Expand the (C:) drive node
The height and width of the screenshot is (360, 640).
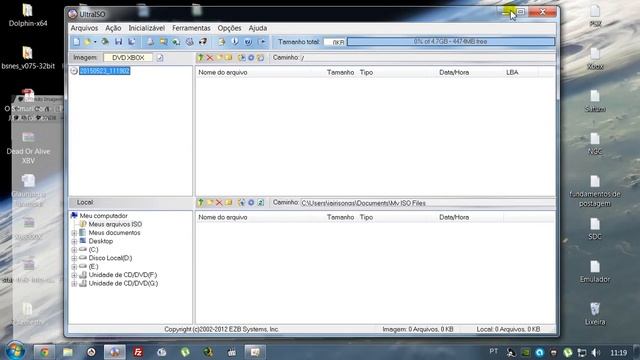click(74, 250)
